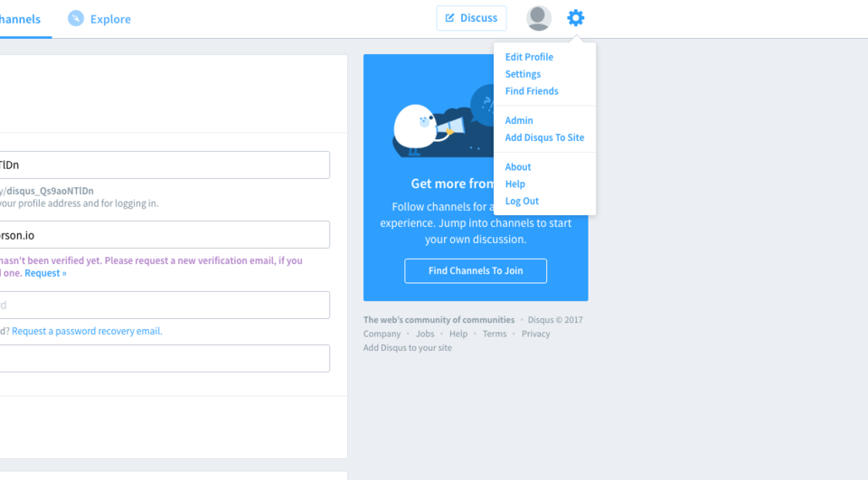Open the Explore tab
This screenshot has width=868, height=480.
[x=99, y=19]
